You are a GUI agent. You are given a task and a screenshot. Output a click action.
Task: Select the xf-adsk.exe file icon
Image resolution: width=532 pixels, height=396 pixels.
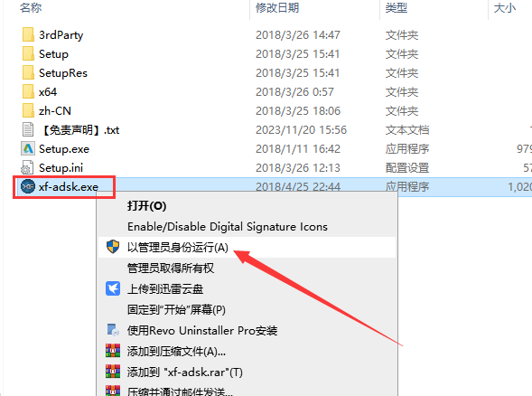click(28, 186)
